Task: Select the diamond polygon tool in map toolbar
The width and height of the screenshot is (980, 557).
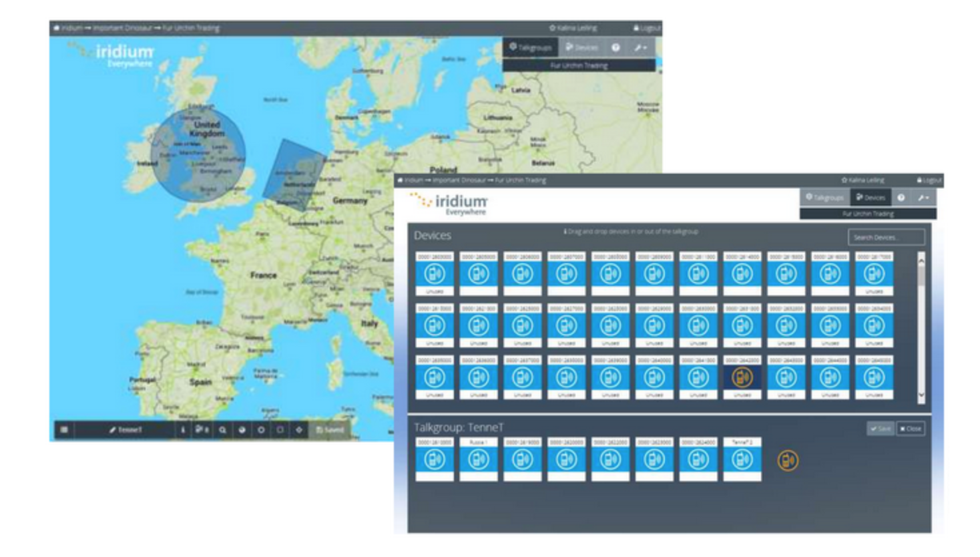Action: (299, 429)
